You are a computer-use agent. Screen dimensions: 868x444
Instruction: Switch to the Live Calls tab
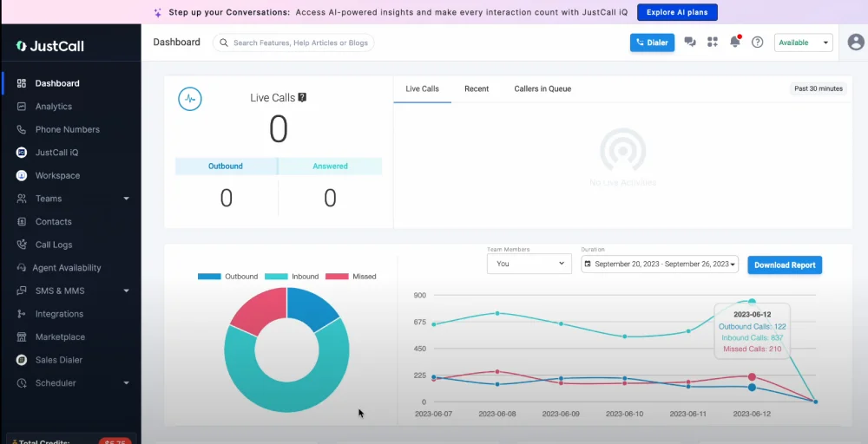[423, 89]
